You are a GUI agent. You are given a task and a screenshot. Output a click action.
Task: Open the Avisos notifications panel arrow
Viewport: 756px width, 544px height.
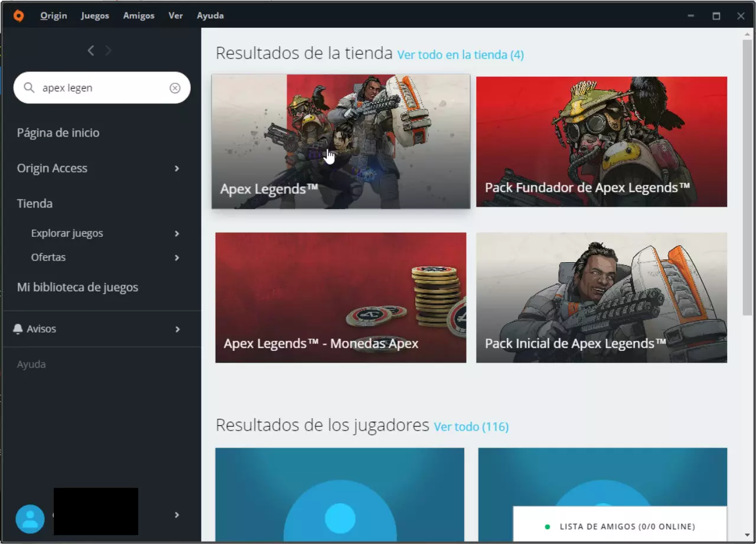tap(177, 329)
